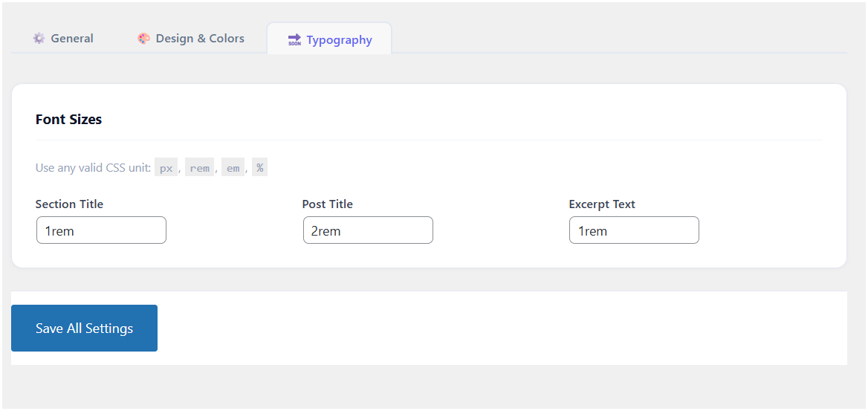
Task: Click into the Post Title size input
Action: coord(368,230)
